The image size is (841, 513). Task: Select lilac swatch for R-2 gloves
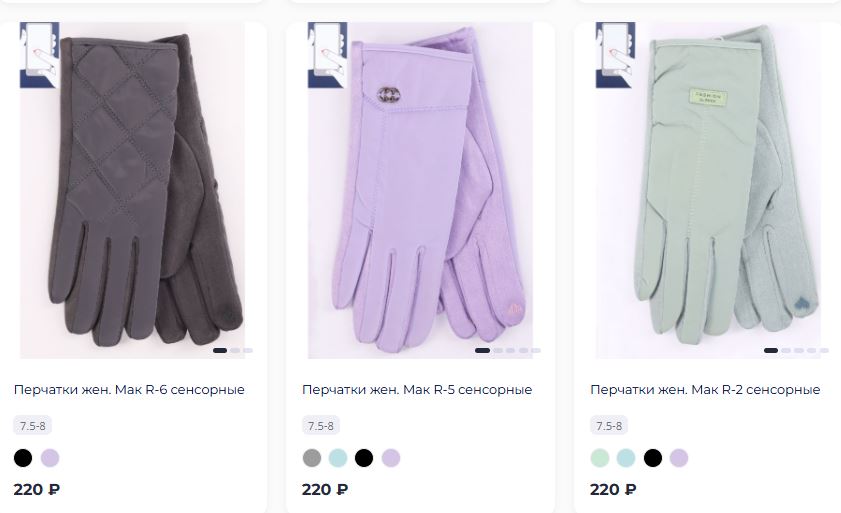click(x=679, y=458)
